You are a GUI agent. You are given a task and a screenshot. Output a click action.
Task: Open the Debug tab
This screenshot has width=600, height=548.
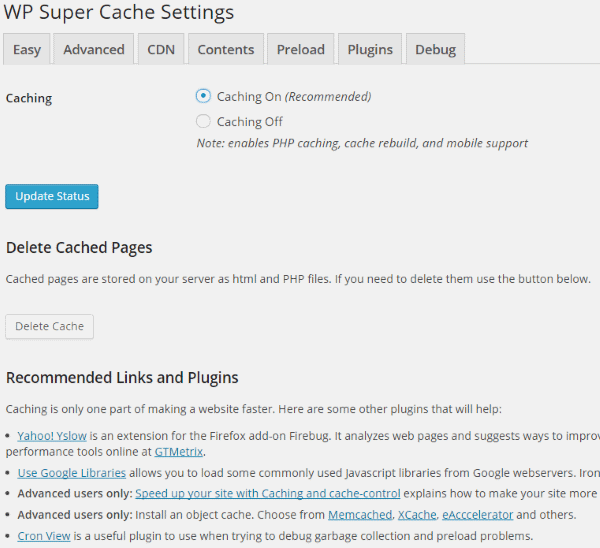pyautogui.click(x=435, y=49)
